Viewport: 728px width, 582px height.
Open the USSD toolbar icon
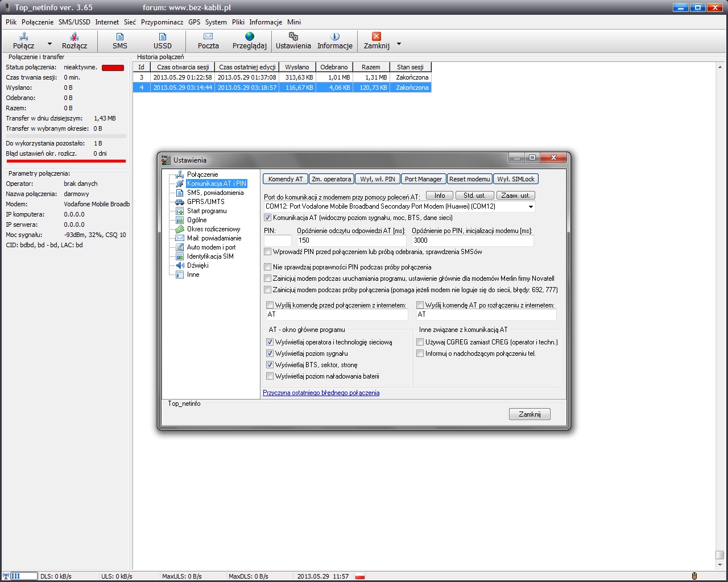[162, 37]
